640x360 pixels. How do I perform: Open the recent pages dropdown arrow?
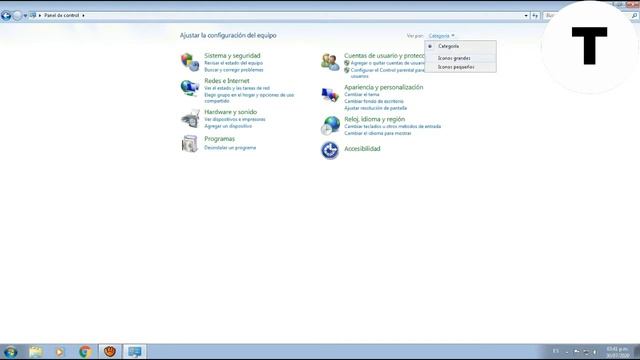pos(25,16)
